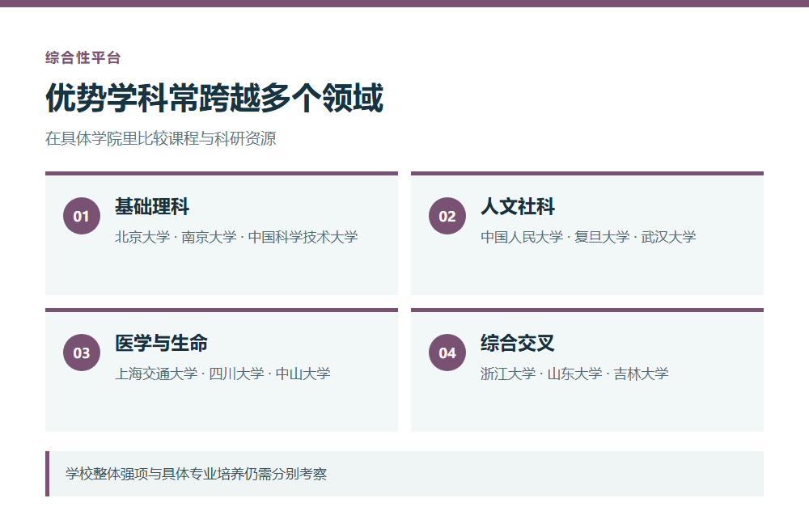This screenshot has width=809, height=532.
Task: Click the 04 number badge
Action: pos(447,353)
